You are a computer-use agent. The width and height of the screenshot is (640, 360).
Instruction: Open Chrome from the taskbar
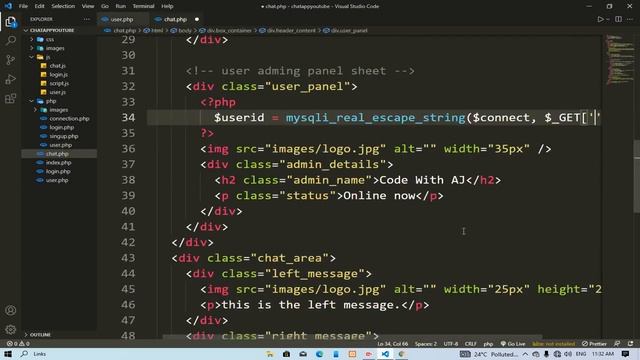[x=401, y=354]
